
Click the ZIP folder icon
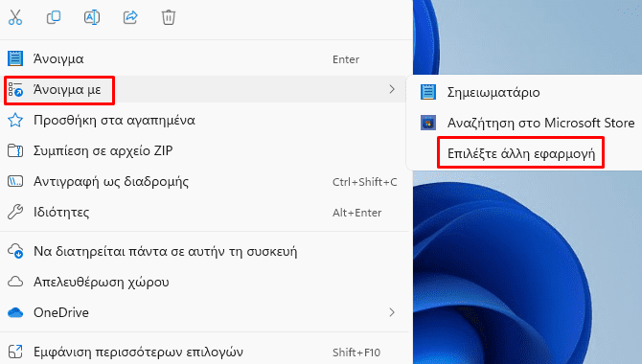click(15, 150)
